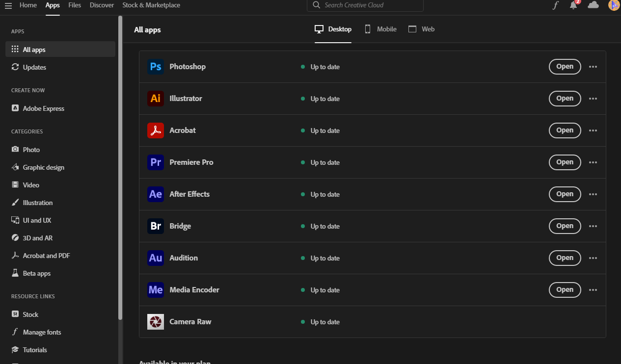Launch Audition using Open button

[x=565, y=258]
